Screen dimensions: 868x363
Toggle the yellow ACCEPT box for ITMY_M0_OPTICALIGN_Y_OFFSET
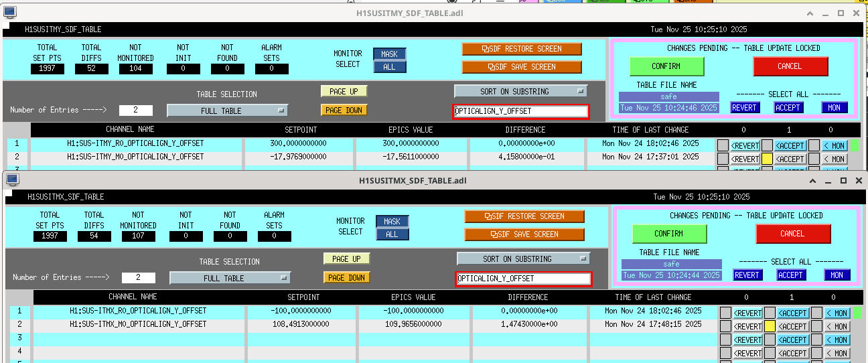767,159
